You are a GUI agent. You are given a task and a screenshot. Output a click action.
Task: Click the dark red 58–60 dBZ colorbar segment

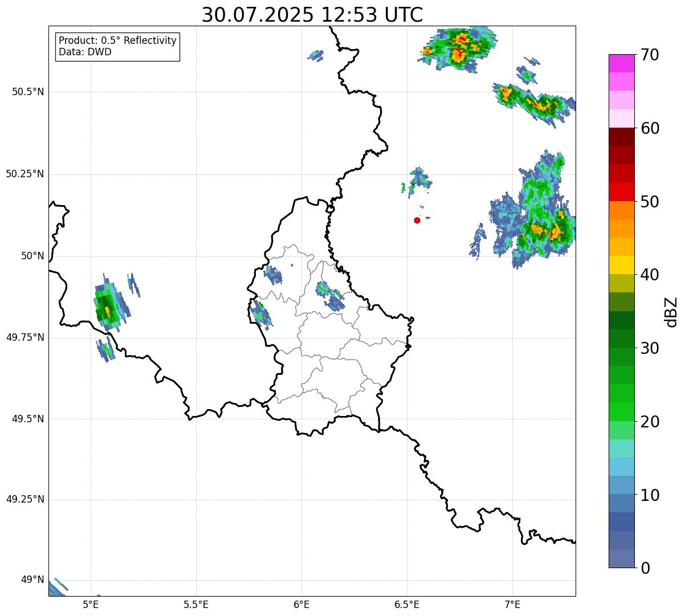tap(622, 137)
